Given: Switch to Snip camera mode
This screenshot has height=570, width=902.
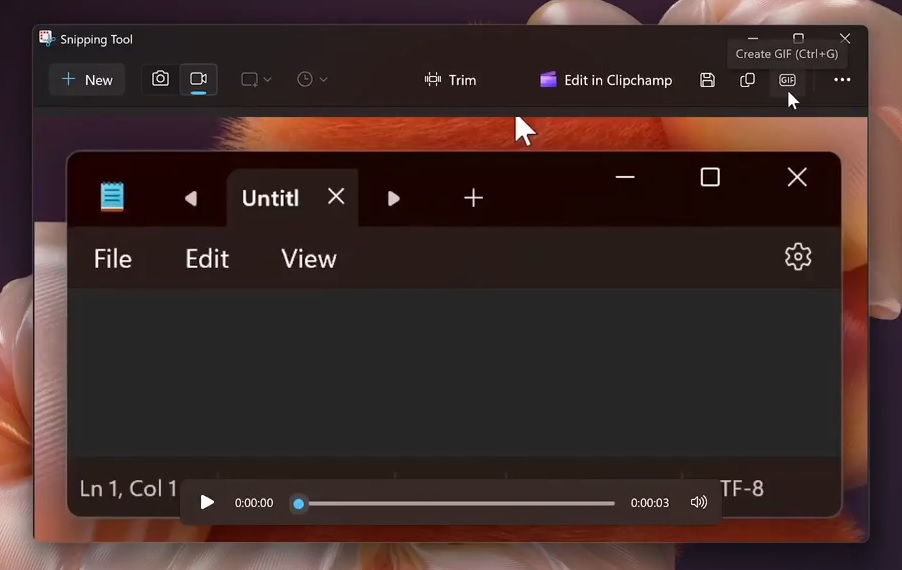Looking at the screenshot, I should coord(160,79).
